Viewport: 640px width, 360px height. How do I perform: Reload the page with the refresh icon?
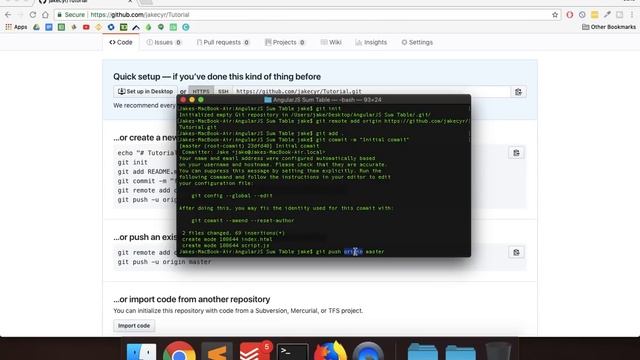[x=33, y=15]
